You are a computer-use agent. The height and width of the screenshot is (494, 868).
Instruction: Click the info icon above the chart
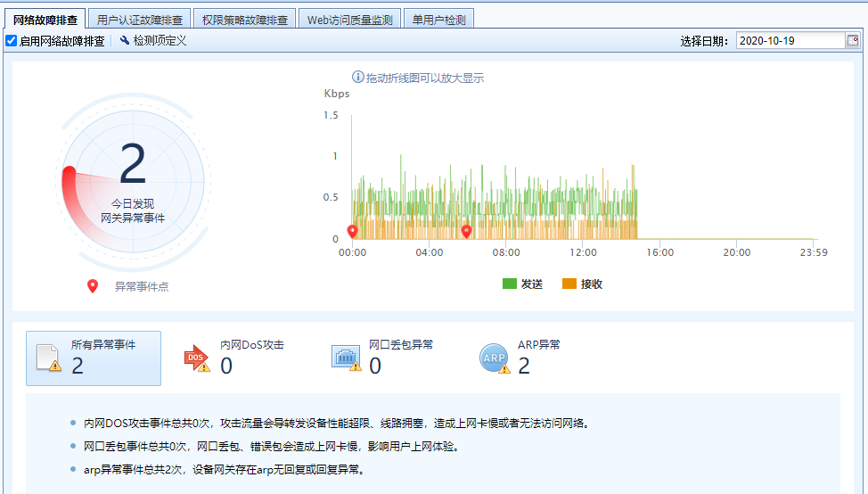pyautogui.click(x=358, y=78)
